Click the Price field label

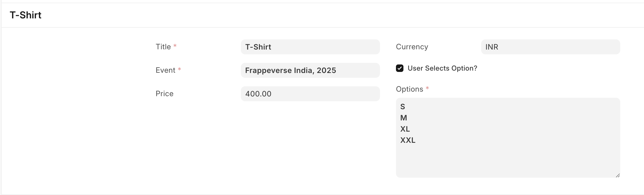[x=164, y=94]
